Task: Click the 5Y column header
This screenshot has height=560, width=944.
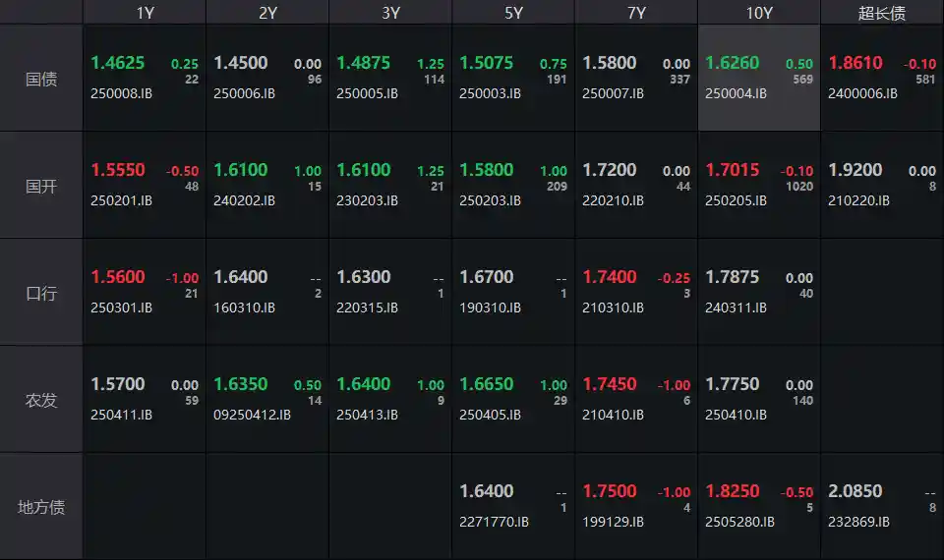Action: (x=513, y=13)
